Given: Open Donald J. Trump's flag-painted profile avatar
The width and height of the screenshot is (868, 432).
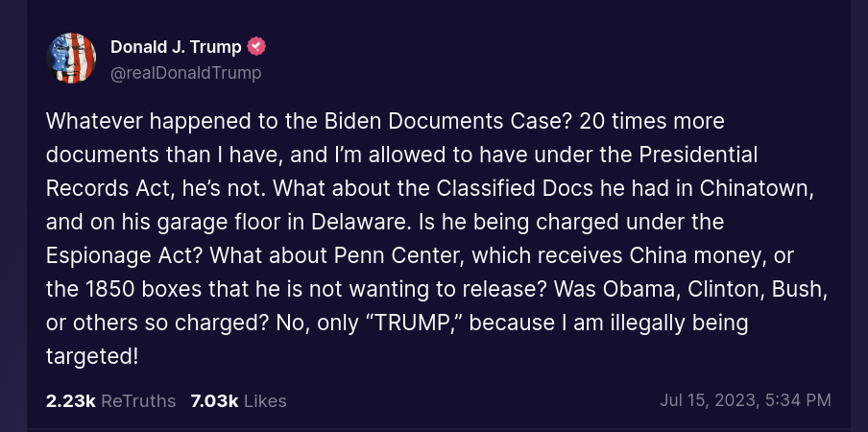Looking at the screenshot, I should point(71,58).
